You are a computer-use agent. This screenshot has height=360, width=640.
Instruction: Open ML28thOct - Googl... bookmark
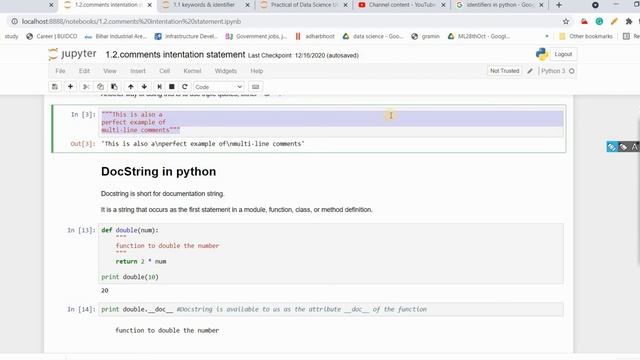478,36
